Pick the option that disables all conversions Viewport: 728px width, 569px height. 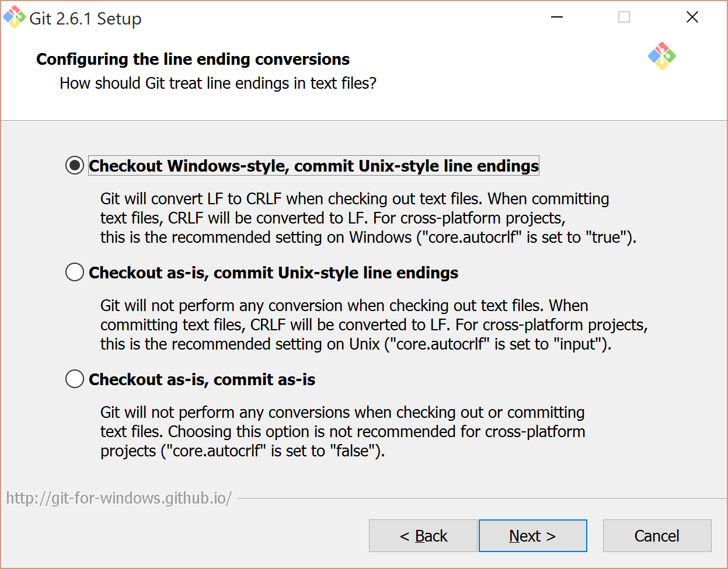click(74, 379)
